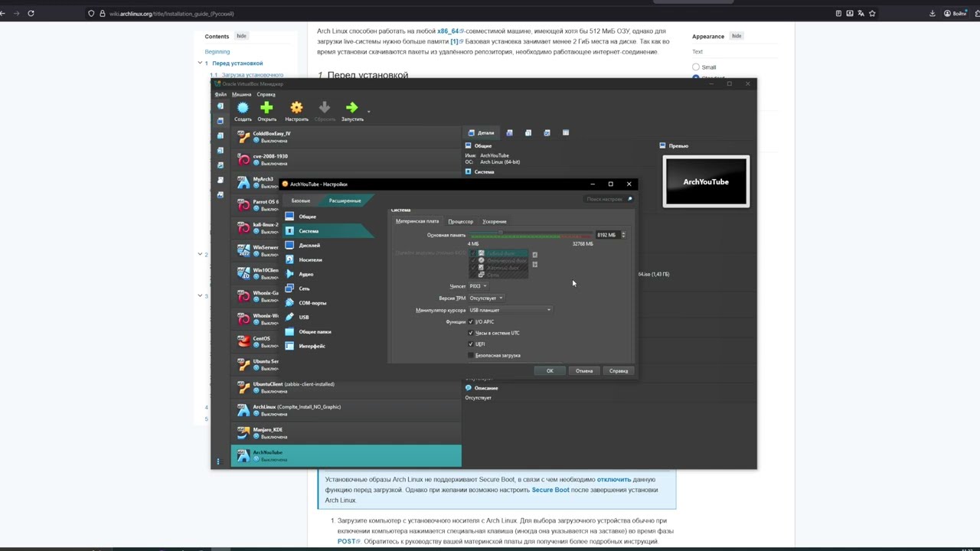The width and height of the screenshot is (980, 551).
Task: Click the x86_64 link on wiki page
Action: pos(448,31)
